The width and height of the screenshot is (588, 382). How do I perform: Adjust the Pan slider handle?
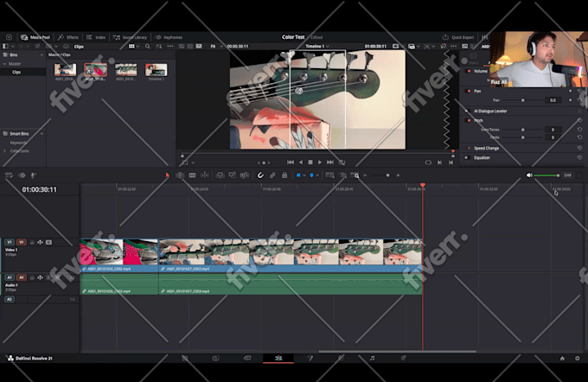(x=523, y=100)
